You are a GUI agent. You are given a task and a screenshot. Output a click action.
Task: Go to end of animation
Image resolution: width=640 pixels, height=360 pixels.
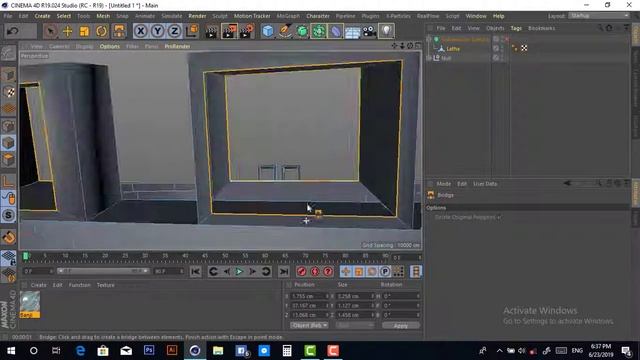284,271
